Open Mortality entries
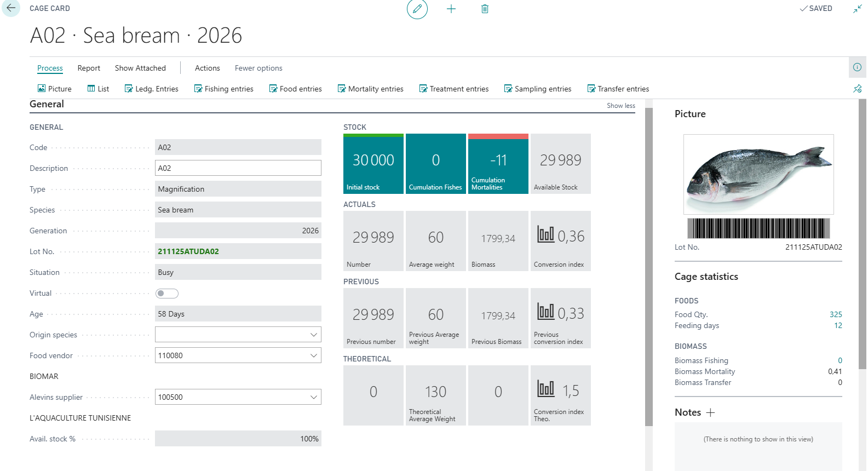868x471 pixels. 370,89
